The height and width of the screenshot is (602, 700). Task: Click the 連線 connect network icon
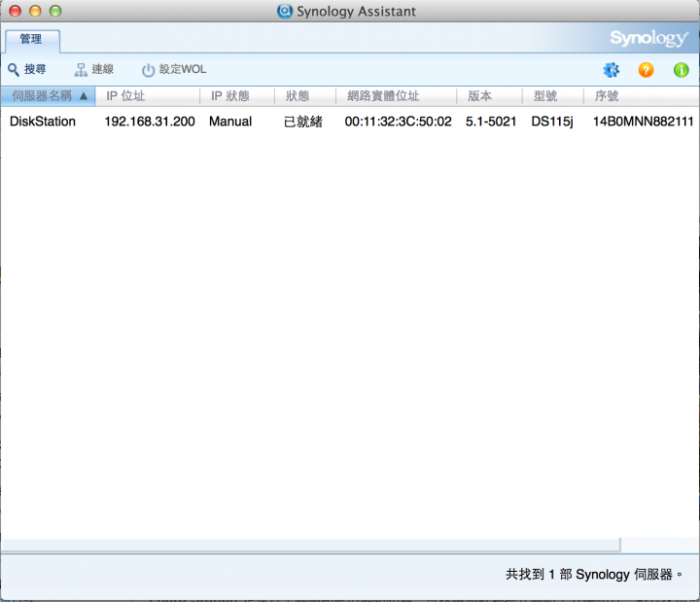(81, 70)
